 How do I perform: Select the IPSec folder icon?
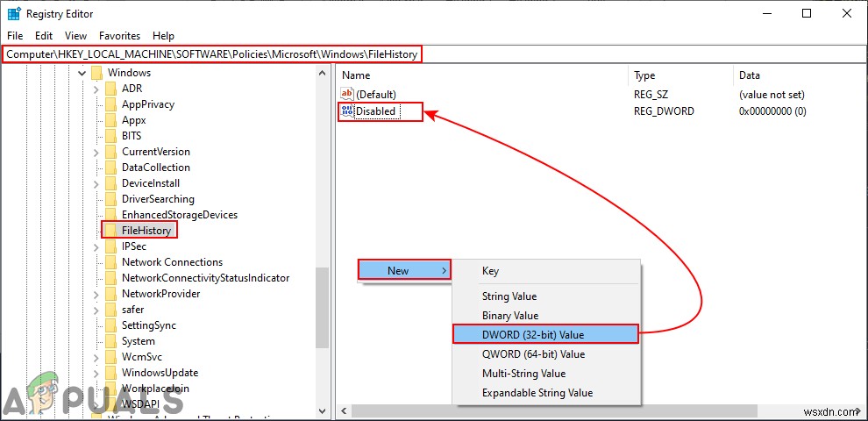(x=111, y=246)
